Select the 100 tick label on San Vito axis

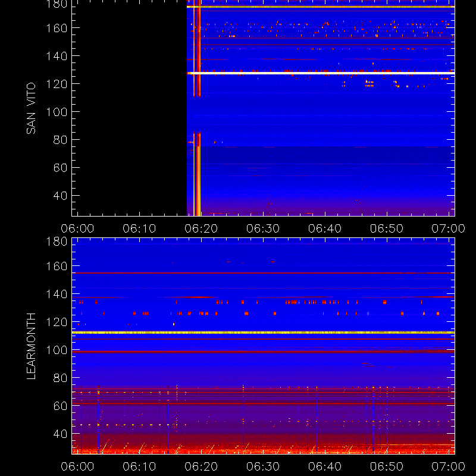click(57, 112)
